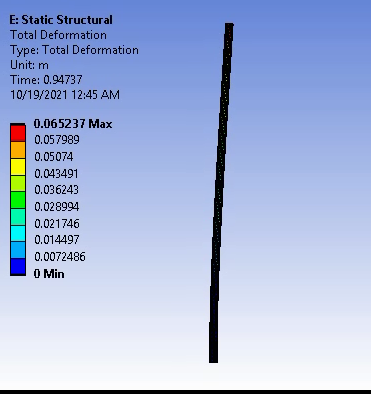371x394 pixels.
Task: Pick the cyan legend color band
Action: pyautogui.click(x=18, y=233)
